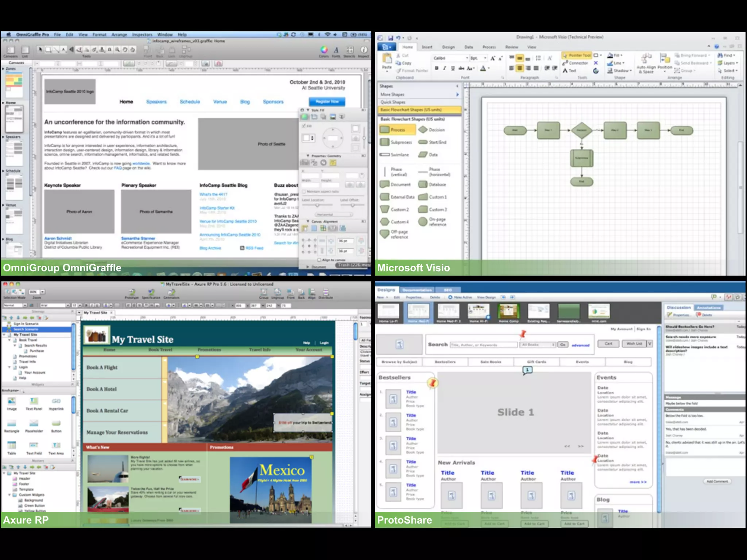Pick the Image widget in Axure Widgets pane
Viewport: 747px width, 560px height.
[x=12, y=404]
